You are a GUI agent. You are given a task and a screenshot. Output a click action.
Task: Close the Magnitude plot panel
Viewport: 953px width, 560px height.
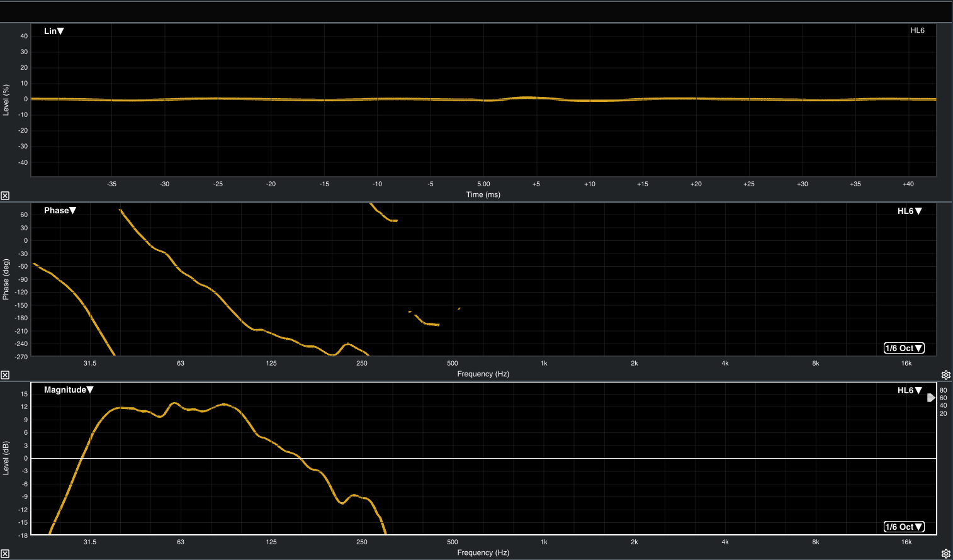point(5,554)
